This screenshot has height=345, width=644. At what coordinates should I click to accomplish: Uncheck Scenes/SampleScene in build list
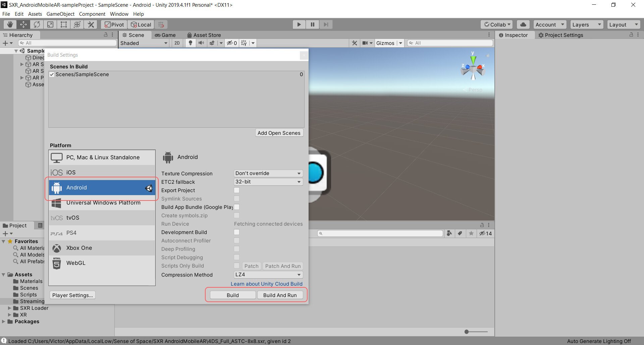pyautogui.click(x=52, y=74)
